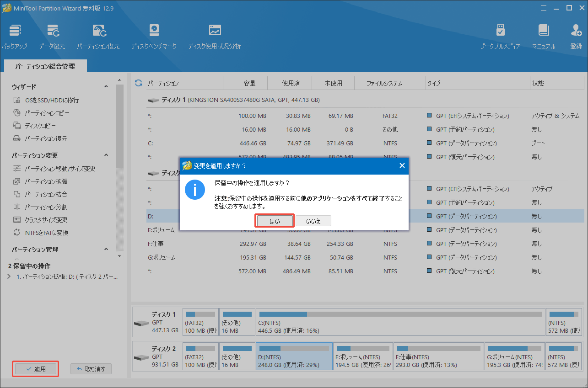Click the 486.49 MB recovery partition row
Screen dimensions: 588x388
click(365, 271)
